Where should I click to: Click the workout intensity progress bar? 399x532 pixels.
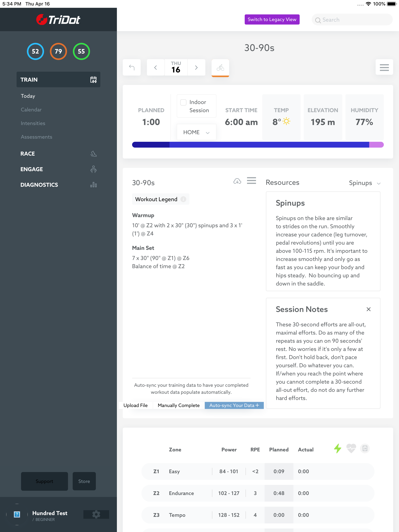[x=258, y=144]
